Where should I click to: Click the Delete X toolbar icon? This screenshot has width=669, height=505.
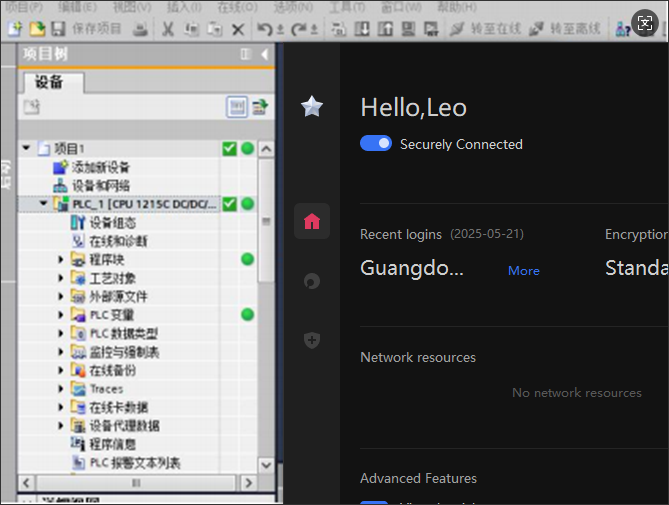pyautogui.click(x=238, y=29)
